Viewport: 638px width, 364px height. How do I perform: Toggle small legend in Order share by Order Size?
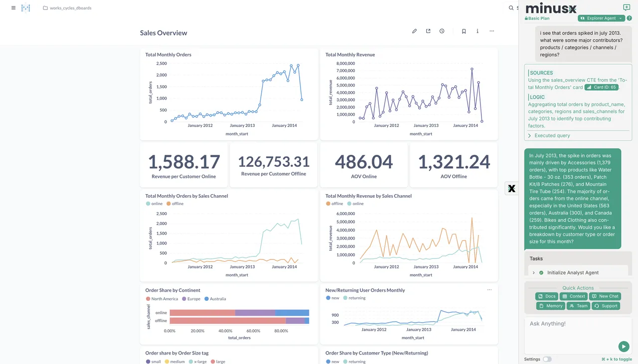click(x=153, y=362)
